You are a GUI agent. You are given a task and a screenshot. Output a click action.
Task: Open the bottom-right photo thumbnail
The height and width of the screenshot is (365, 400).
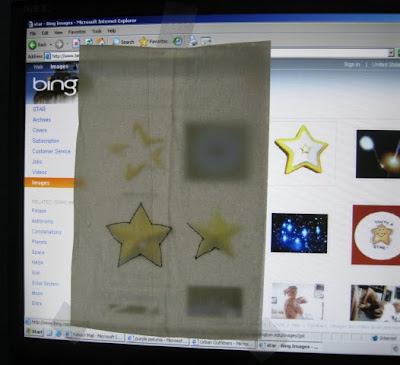coord(375,303)
